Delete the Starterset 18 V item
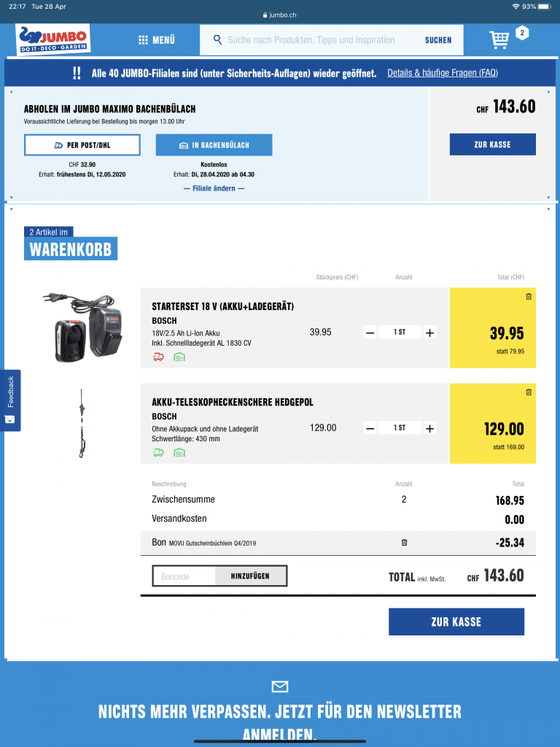 click(529, 296)
